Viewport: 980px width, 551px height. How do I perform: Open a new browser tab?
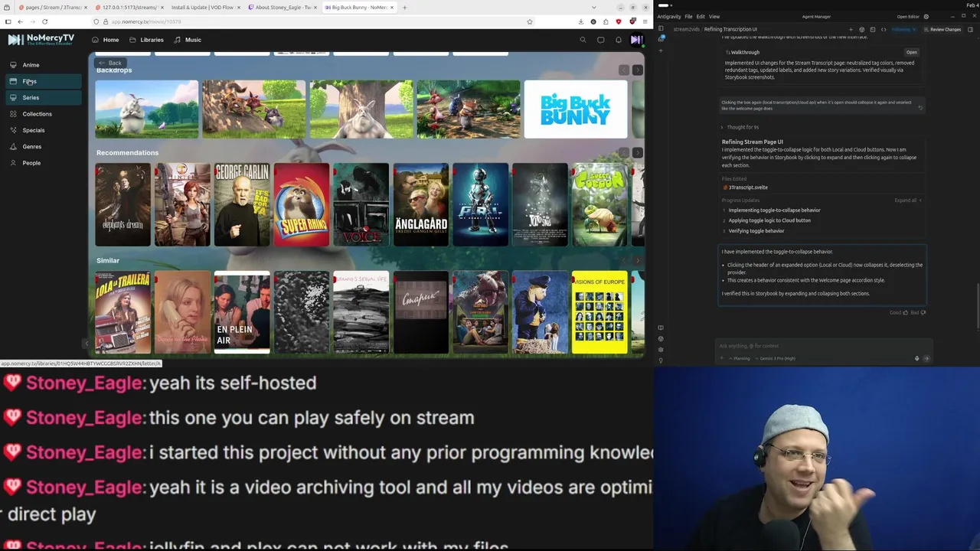pyautogui.click(x=405, y=7)
